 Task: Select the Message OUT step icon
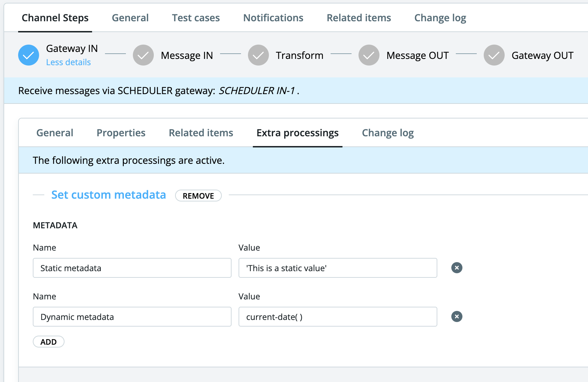369,55
